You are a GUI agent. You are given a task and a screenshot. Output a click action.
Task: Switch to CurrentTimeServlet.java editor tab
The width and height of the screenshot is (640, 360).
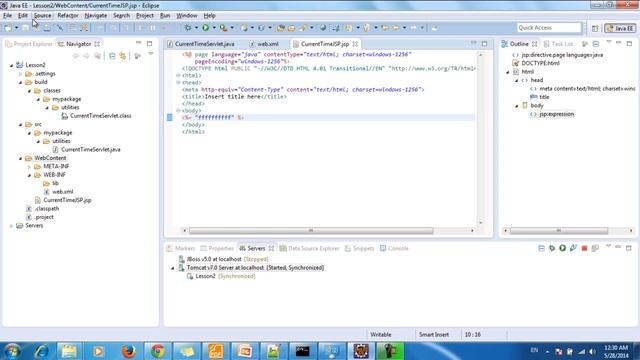[x=201, y=44]
